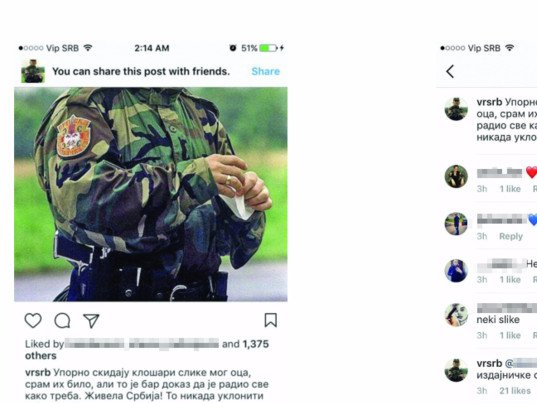The height and width of the screenshot is (403, 537).
Task: Open comments with the speech bubble icon
Action: 62,321
